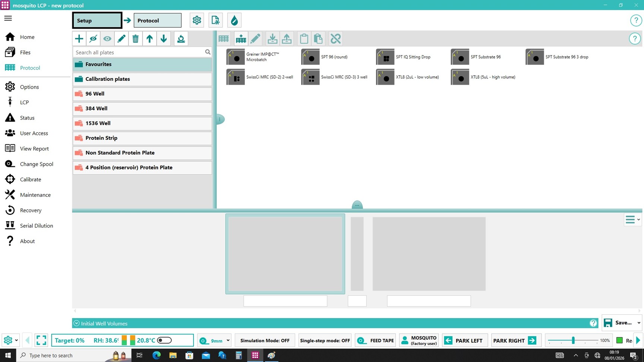Viewport: 644px width, 362px height.
Task: Click the water droplet icon
Action: [234, 20]
